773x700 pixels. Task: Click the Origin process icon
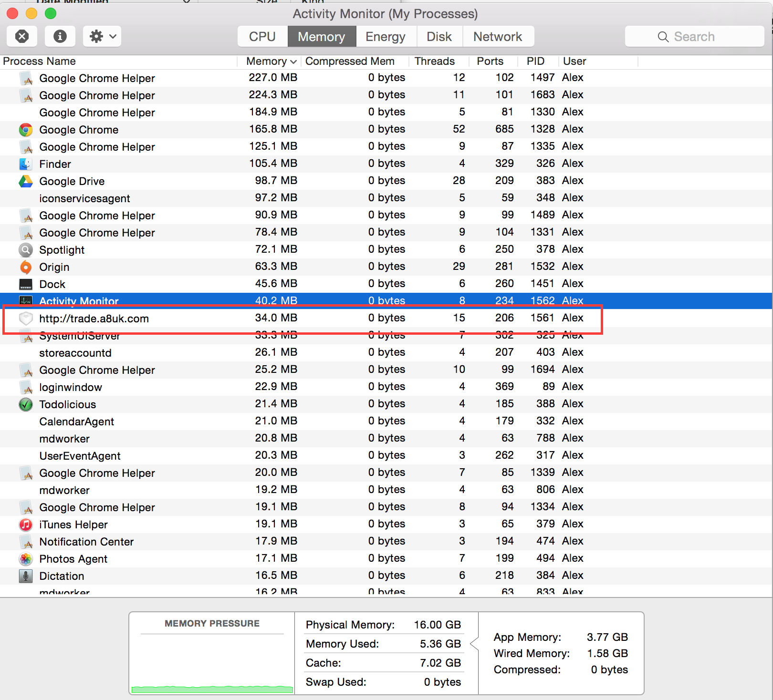(x=26, y=267)
